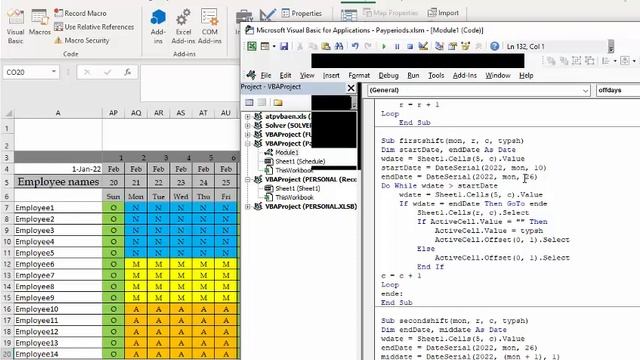Click the Copy icon in VBA toolbar

point(313,46)
